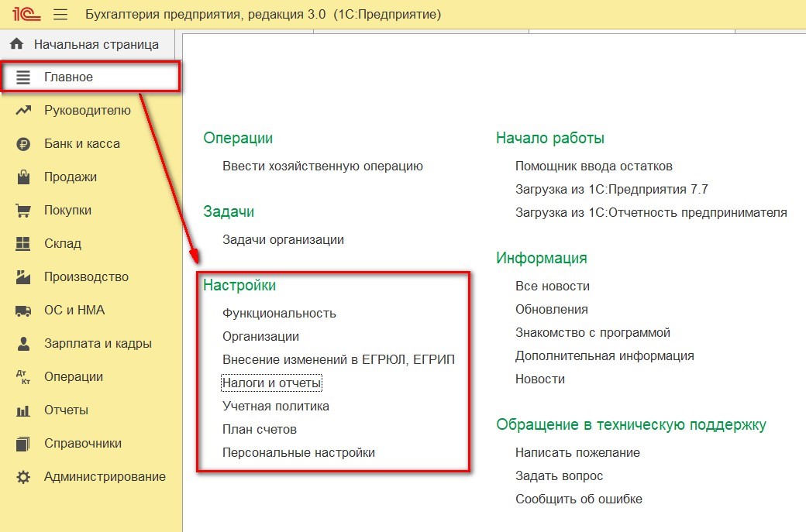The width and height of the screenshot is (806, 532).
Task: Click Сообщить об ошибке
Action: [578, 499]
